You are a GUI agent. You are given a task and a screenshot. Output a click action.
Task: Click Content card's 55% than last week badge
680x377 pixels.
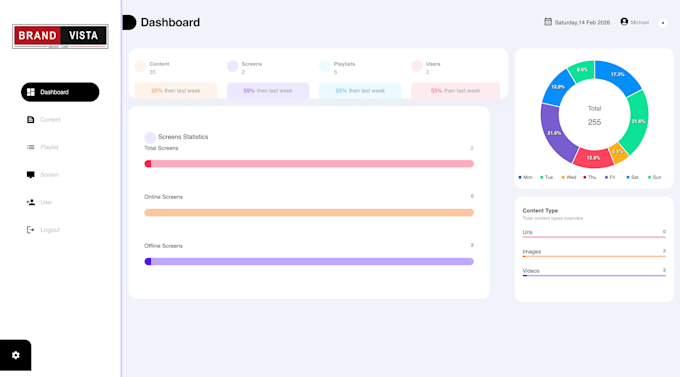(176, 91)
